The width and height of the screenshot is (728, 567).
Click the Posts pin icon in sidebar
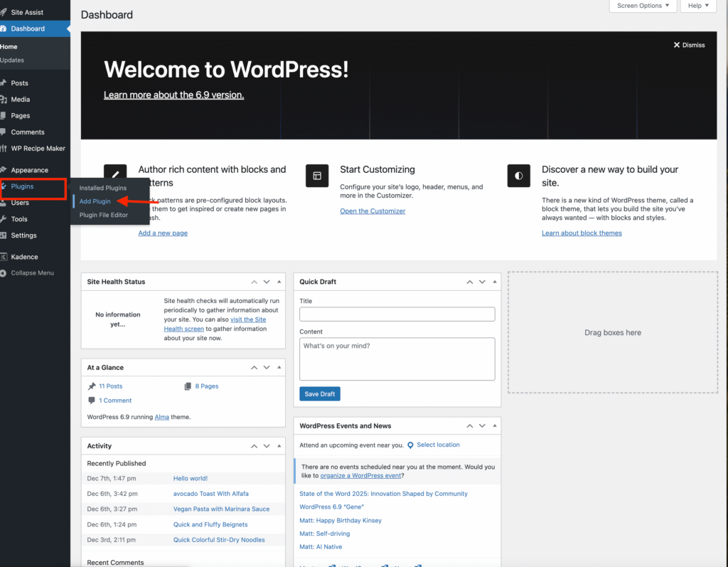pos(4,83)
